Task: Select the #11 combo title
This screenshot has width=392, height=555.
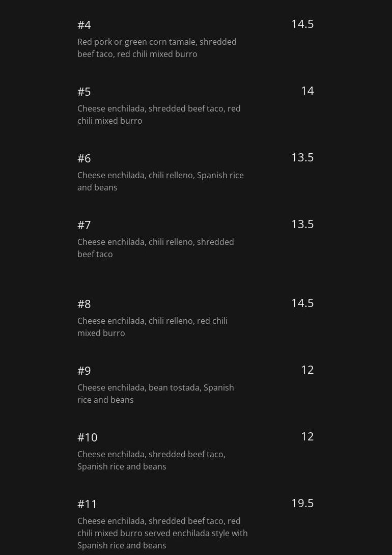Action: point(87,504)
